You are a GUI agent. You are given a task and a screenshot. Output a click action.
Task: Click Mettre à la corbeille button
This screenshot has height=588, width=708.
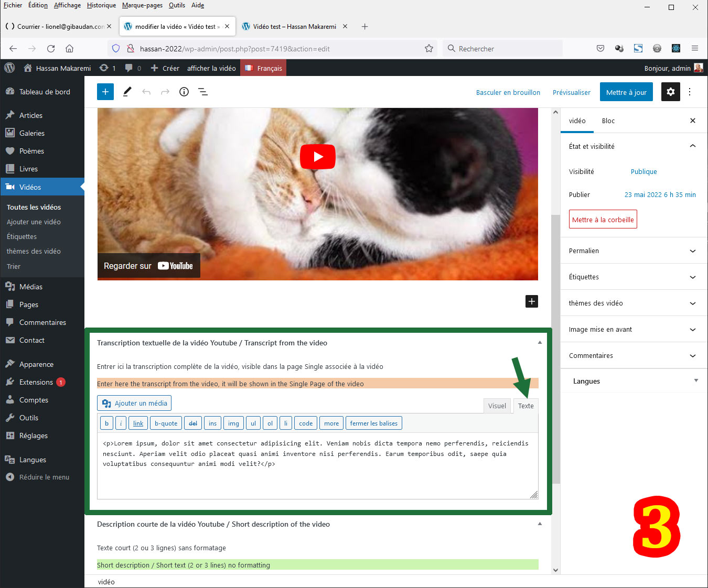click(x=603, y=220)
